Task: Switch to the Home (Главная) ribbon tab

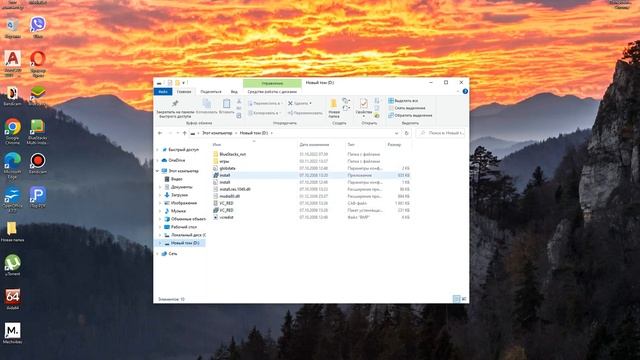Action: tap(184, 92)
